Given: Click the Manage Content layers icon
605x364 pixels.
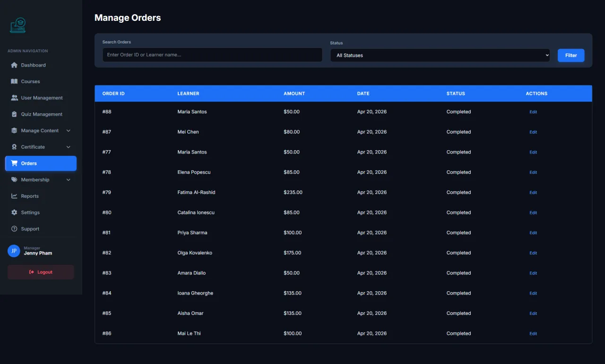Looking at the screenshot, I should tap(14, 131).
